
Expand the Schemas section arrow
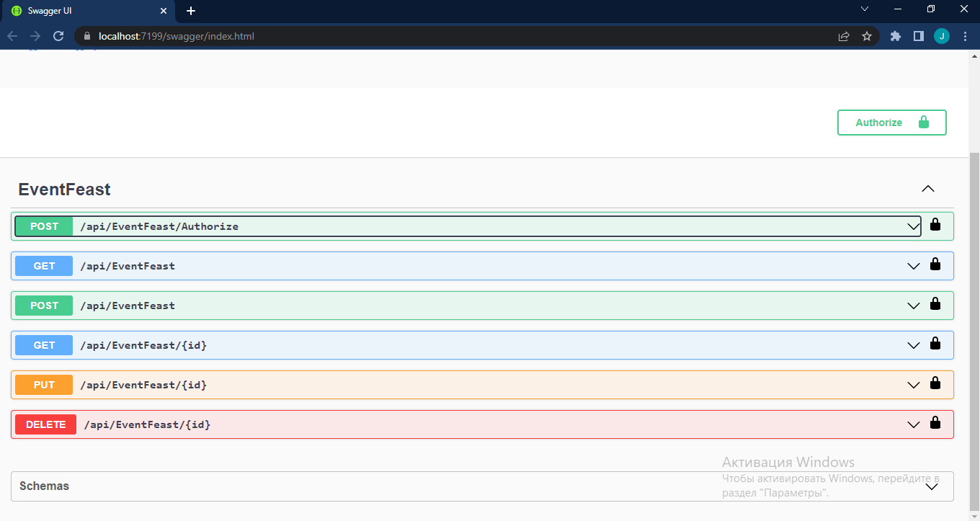(932, 486)
